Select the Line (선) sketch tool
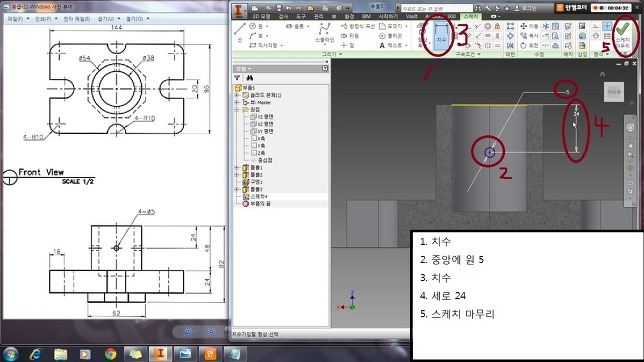This screenshot has height=362, width=644. [x=240, y=33]
